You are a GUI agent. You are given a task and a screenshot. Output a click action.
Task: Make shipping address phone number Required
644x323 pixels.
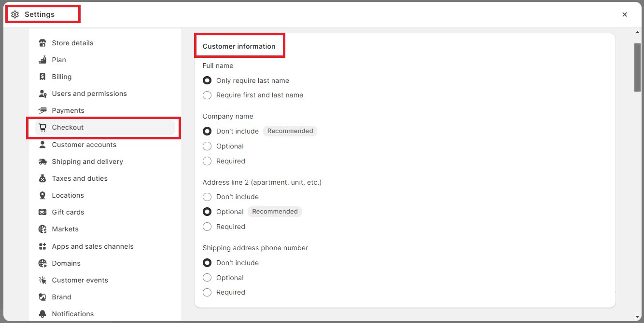point(207,292)
